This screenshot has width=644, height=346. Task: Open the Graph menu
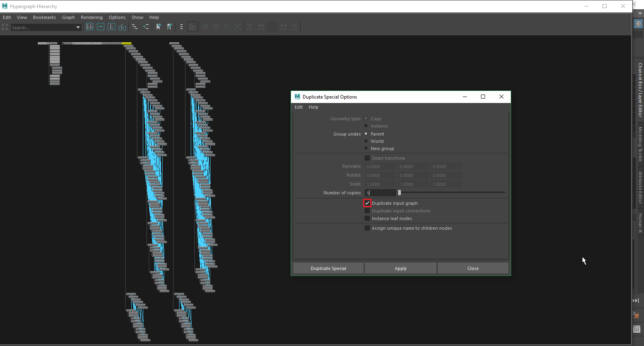point(68,17)
